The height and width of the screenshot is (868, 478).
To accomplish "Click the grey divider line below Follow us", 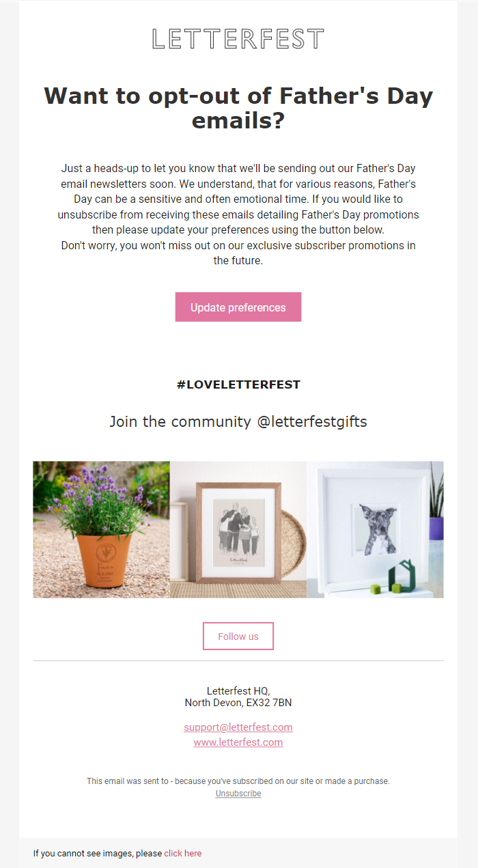I will pyautogui.click(x=238, y=661).
